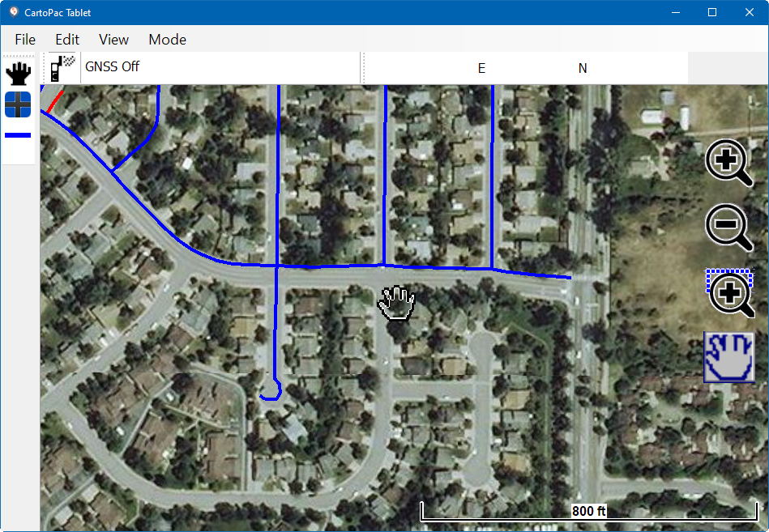Click the red line segment on the map
The image size is (769, 532).
tap(54, 102)
